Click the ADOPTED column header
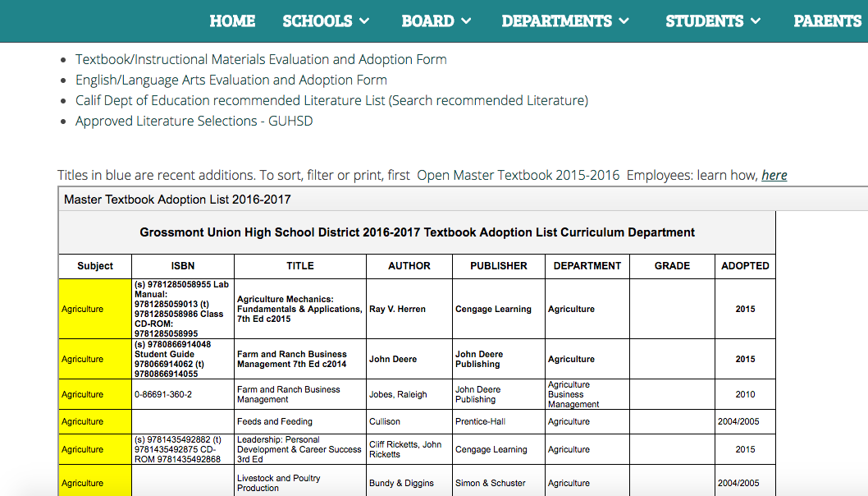The height and width of the screenshot is (496, 868). (x=745, y=266)
